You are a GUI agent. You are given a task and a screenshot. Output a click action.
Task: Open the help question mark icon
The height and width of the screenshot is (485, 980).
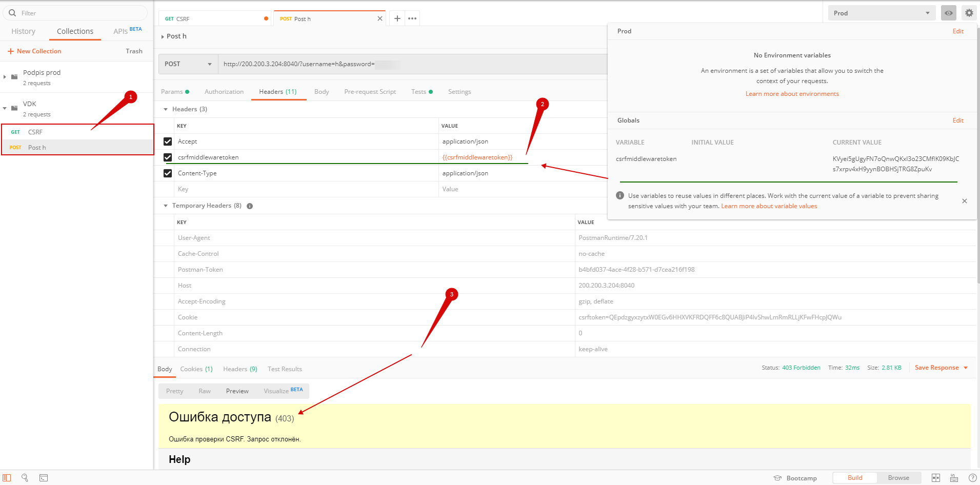972,478
